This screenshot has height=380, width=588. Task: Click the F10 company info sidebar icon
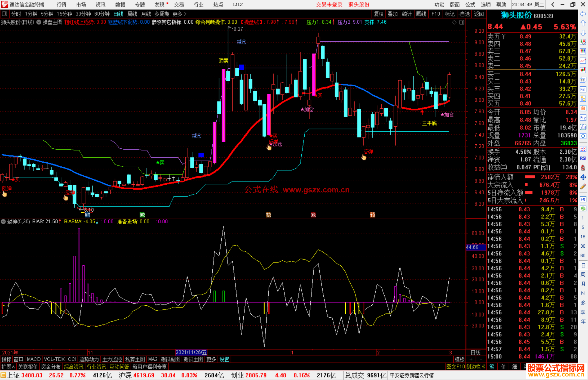coord(583,89)
